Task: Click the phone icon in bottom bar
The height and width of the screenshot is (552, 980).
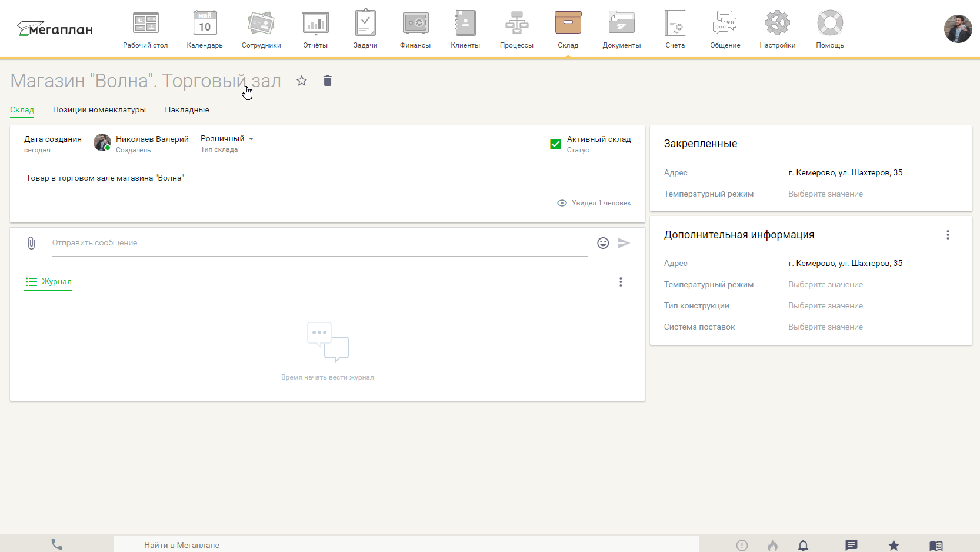Action: coord(56,544)
